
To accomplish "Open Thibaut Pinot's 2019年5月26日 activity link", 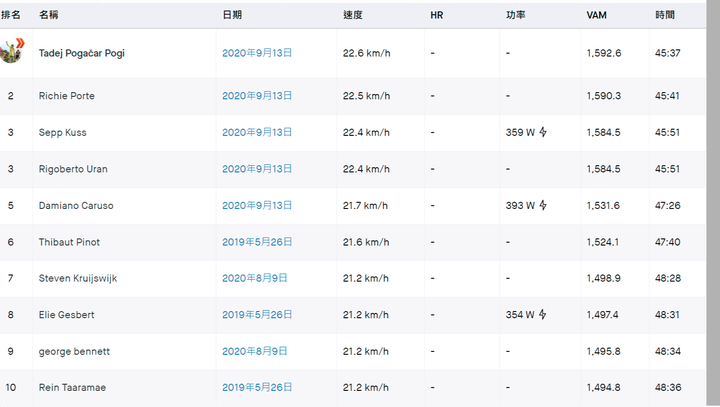I will (257, 242).
